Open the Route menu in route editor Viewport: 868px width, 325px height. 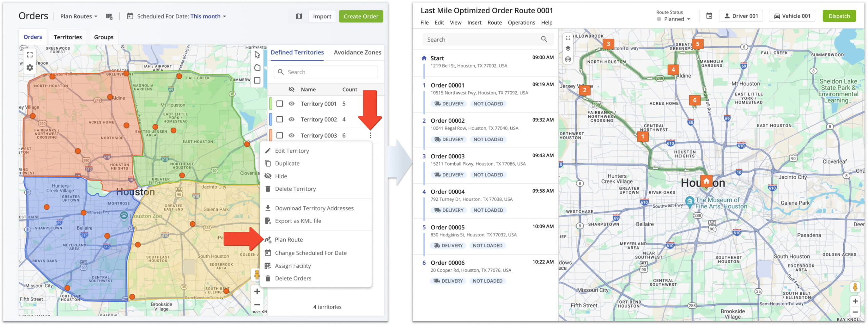494,23
